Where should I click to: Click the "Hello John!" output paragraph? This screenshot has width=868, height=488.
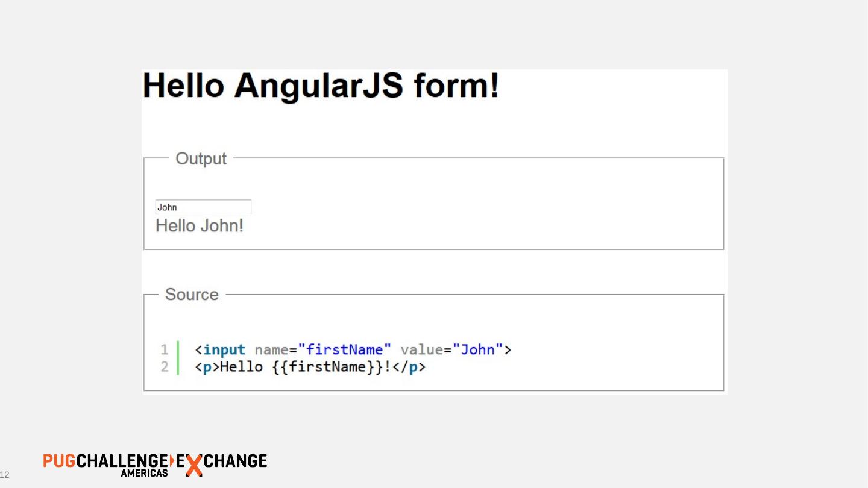coord(200,226)
